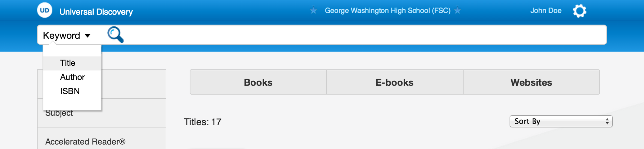Click the magnifying glass search icon
Image resolution: width=644 pixels, height=149 pixels.
point(115,35)
